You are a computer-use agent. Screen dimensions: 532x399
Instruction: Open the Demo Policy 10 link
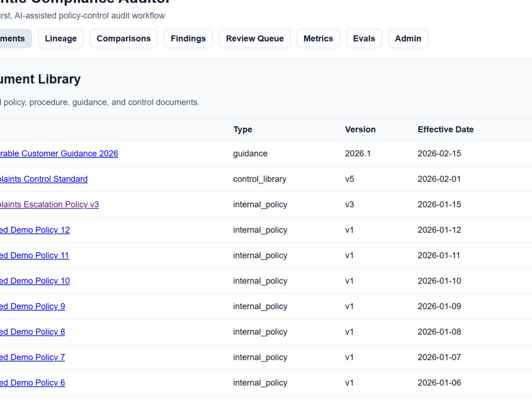tap(35, 280)
